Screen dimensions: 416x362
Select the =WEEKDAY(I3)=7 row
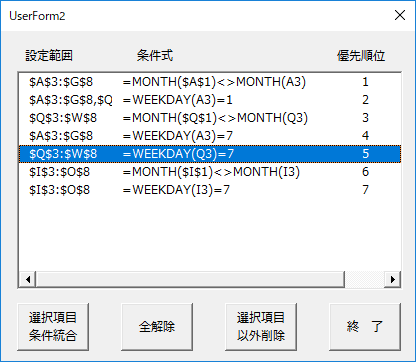click(x=210, y=190)
